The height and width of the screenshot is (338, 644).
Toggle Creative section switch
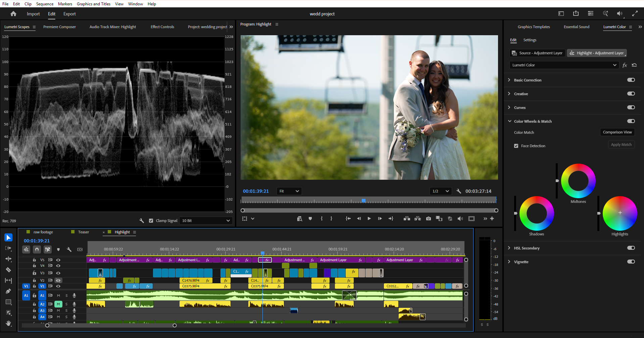click(x=631, y=94)
